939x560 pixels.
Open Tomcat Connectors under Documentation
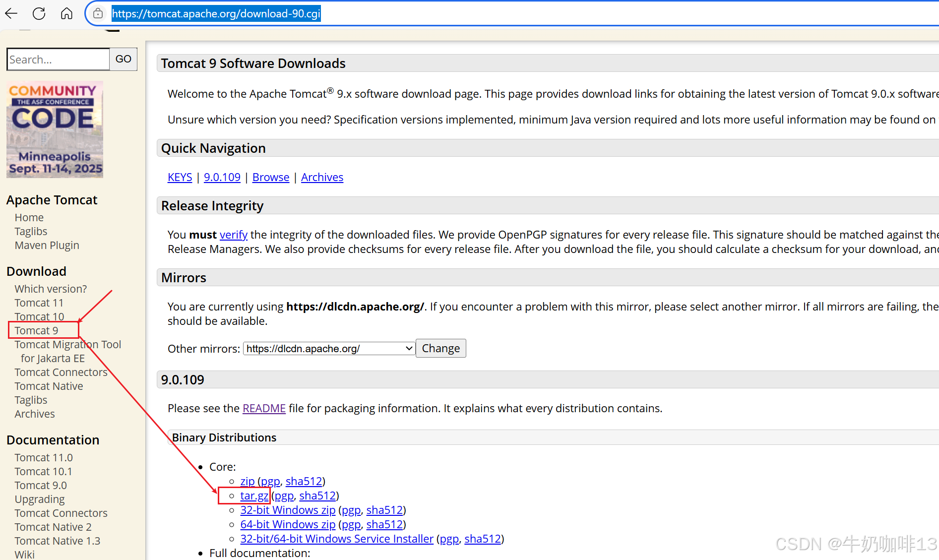click(x=61, y=513)
